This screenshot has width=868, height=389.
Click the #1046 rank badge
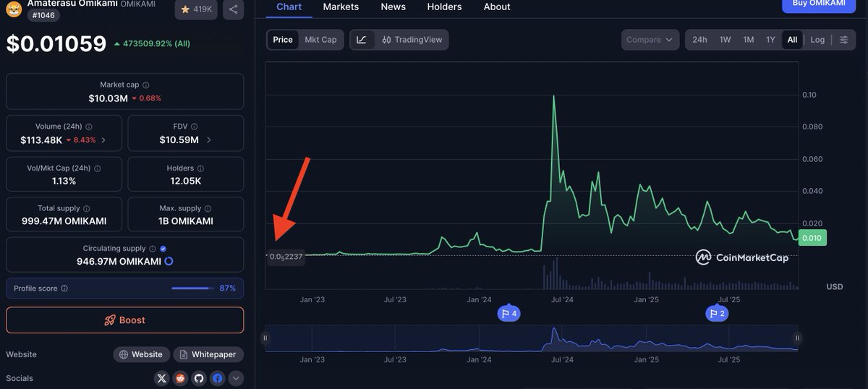tap(43, 15)
